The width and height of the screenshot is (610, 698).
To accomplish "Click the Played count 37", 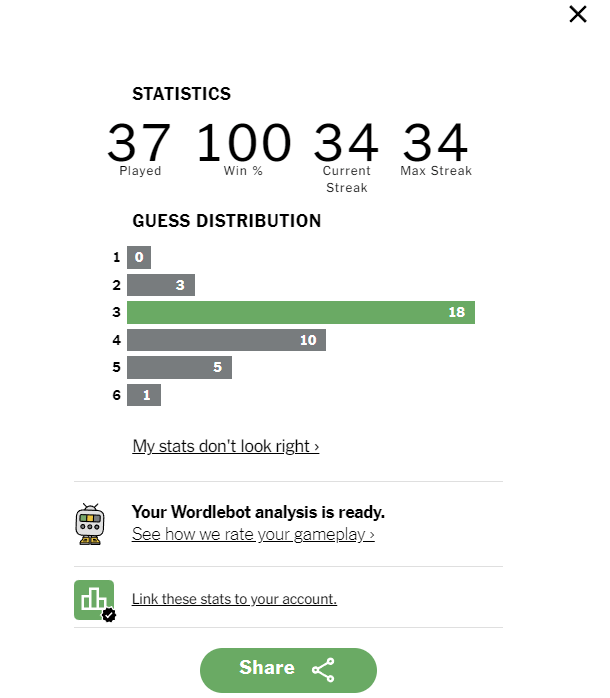I will coord(139,142).
